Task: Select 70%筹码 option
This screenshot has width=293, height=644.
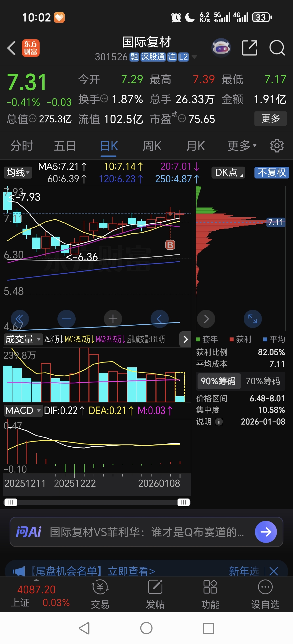Action: [x=263, y=381]
